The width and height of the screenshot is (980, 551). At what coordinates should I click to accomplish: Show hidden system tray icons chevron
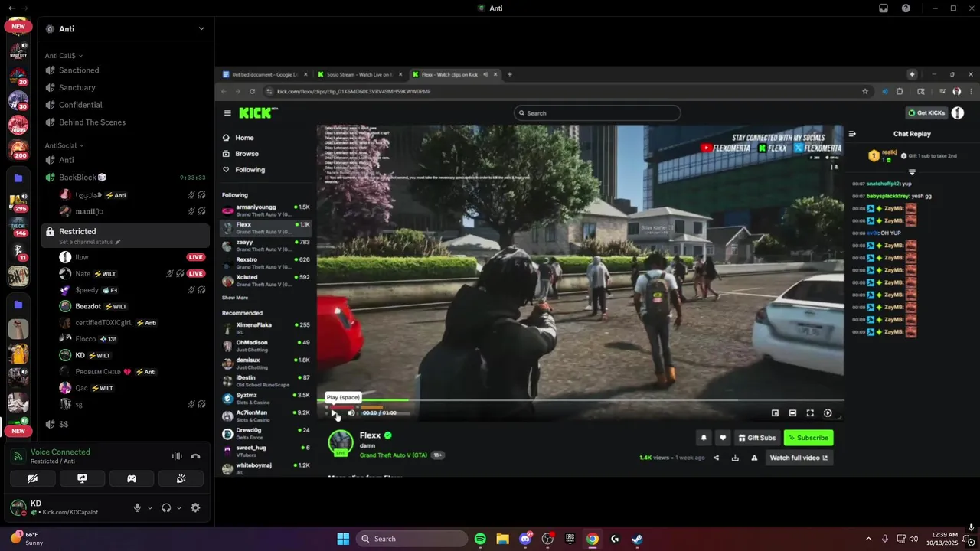click(x=868, y=539)
